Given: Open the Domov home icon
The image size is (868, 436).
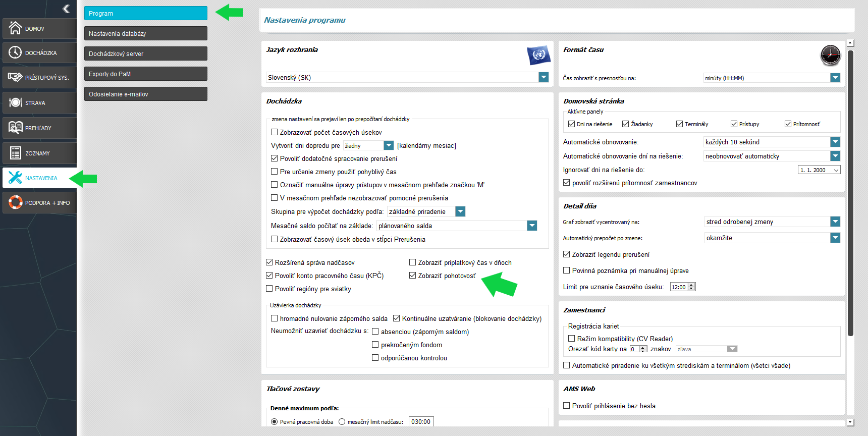Looking at the screenshot, I should pyautogui.click(x=15, y=28).
